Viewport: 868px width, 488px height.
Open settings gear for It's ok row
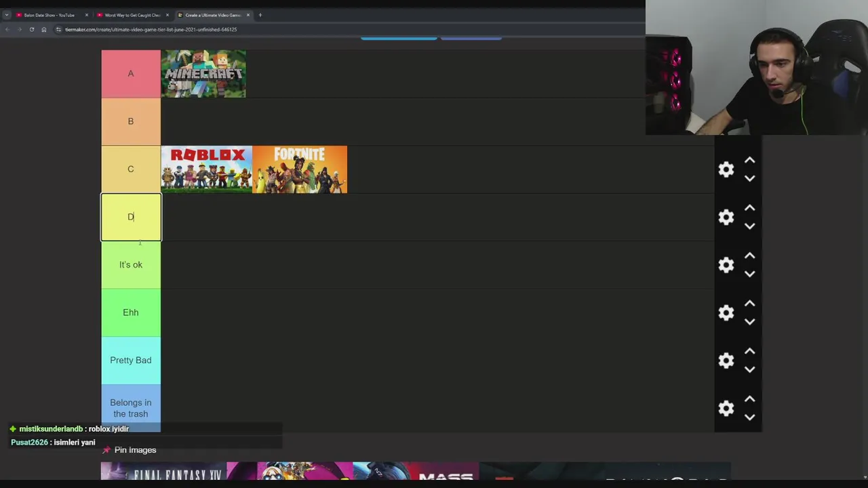[726, 265]
